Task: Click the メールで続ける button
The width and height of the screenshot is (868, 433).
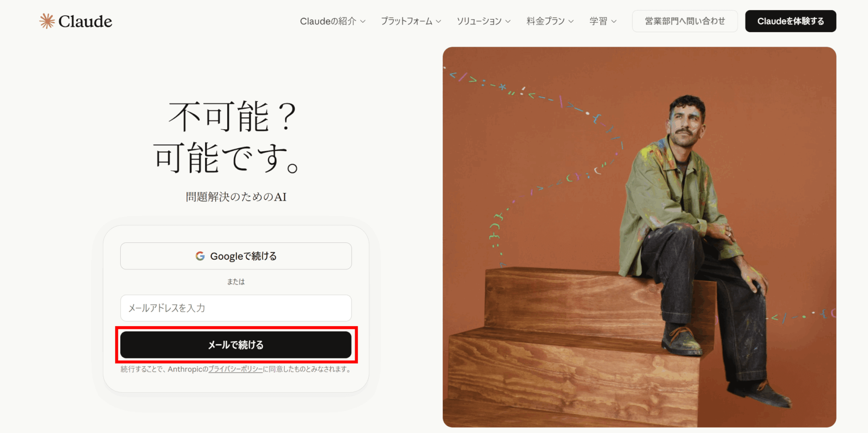Action: [x=236, y=345]
